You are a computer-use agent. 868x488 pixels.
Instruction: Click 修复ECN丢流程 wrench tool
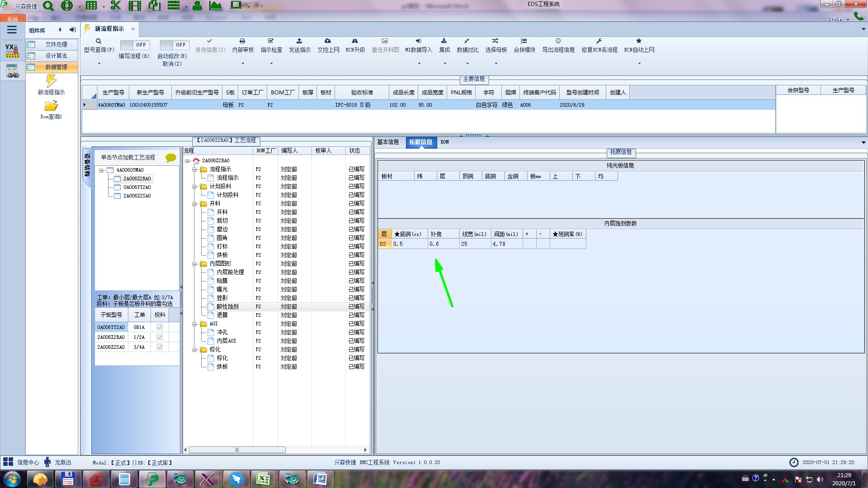pos(599,46)
